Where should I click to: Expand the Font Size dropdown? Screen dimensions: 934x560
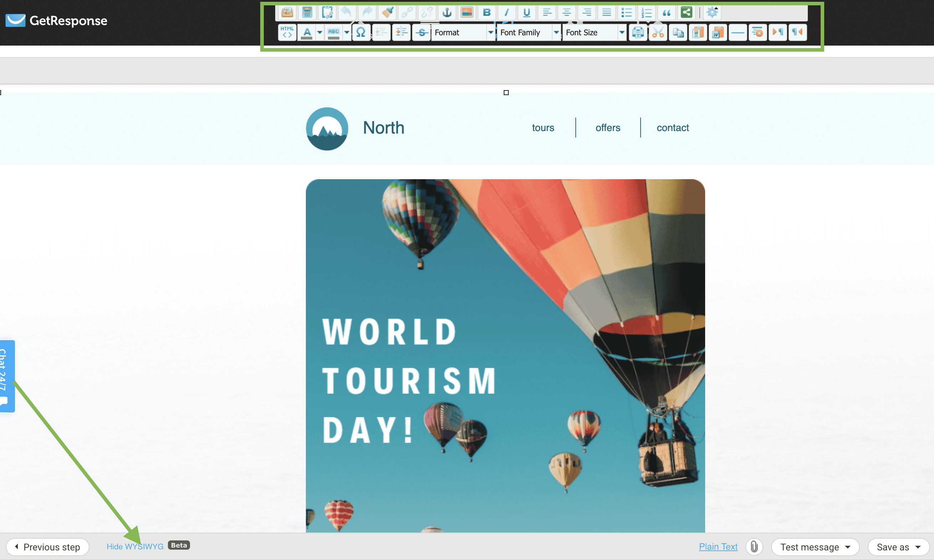(x=622, y=32)
